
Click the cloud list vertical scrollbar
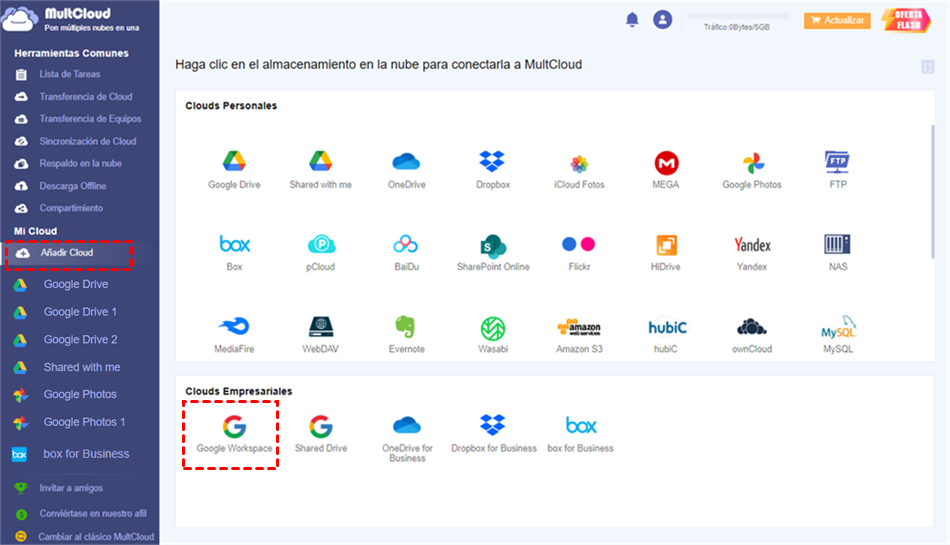932,191
